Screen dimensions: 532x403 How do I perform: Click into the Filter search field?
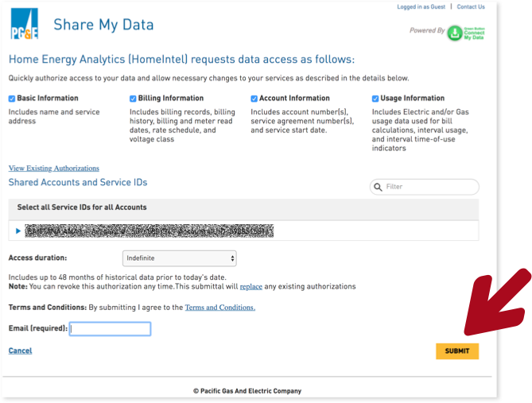click(425, 187)
